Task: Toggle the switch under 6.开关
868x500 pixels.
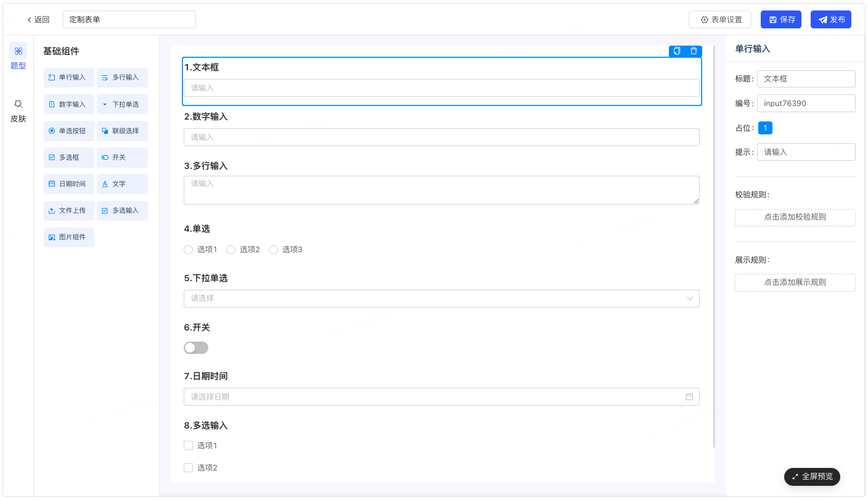Action: pos(196,348)
